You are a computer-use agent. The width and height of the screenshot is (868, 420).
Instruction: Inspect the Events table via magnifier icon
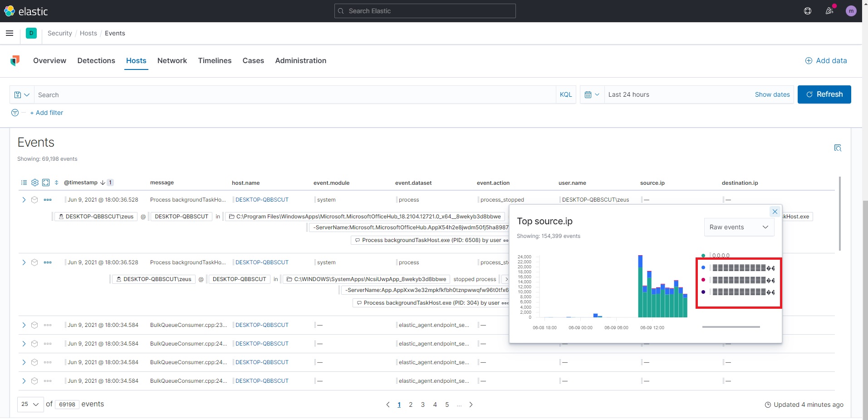coord(838,148)
